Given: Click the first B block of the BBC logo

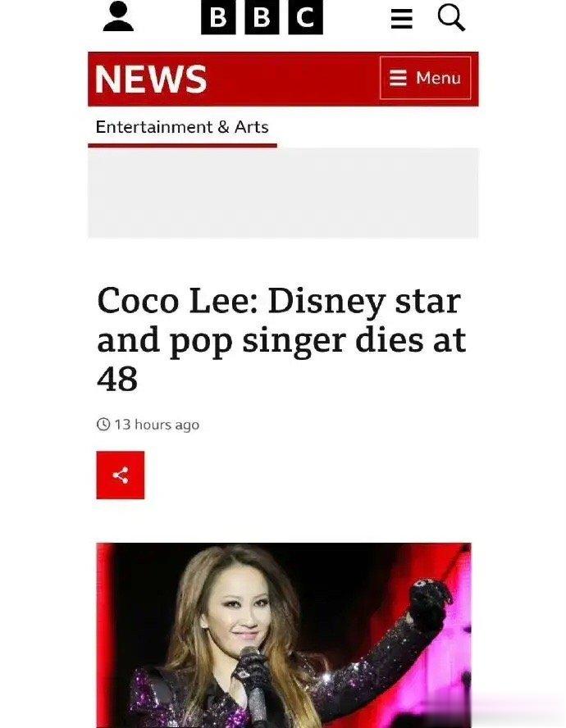Looking at the screenshot, I should pos(218,17).
